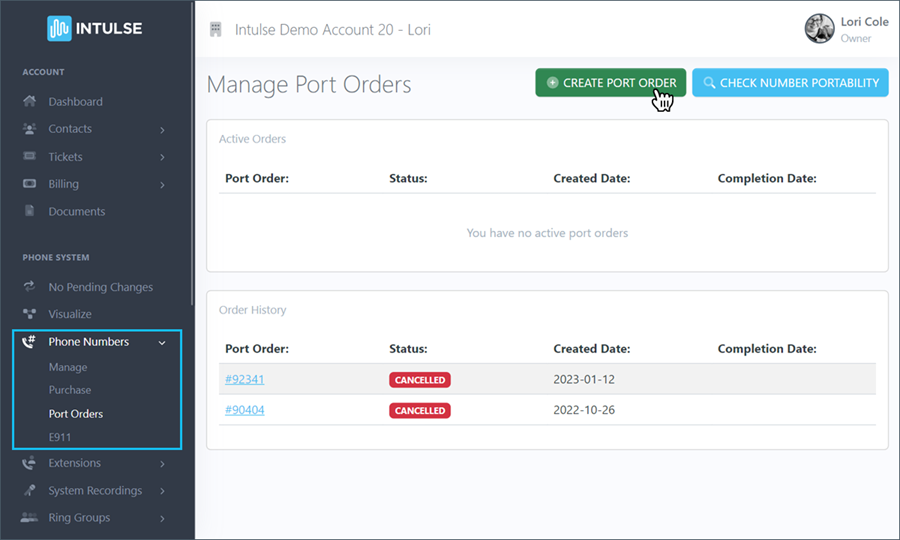Click Active Orders section label

[252, 139]
